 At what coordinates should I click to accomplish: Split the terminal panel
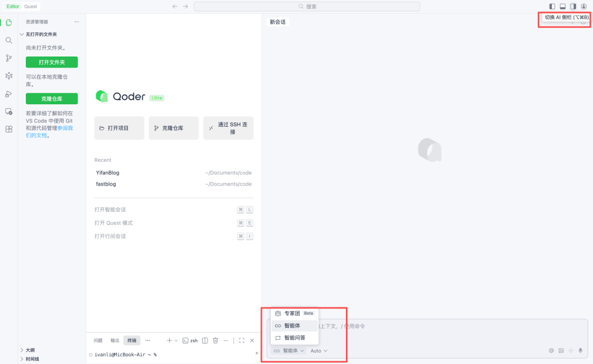(204, 340)
